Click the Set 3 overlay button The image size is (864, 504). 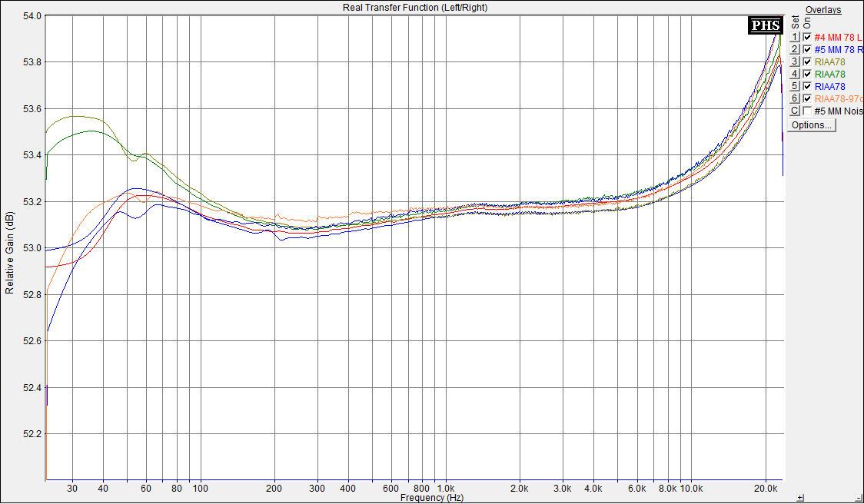click(x=796, y=61)
